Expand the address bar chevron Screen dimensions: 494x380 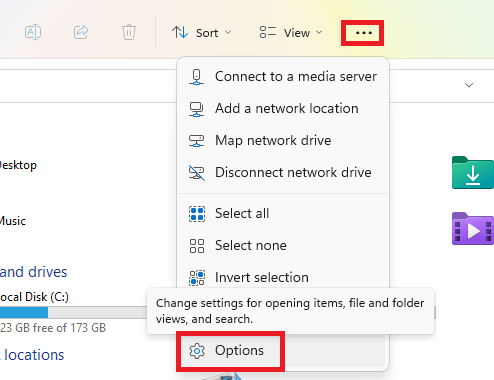point(469,85)
